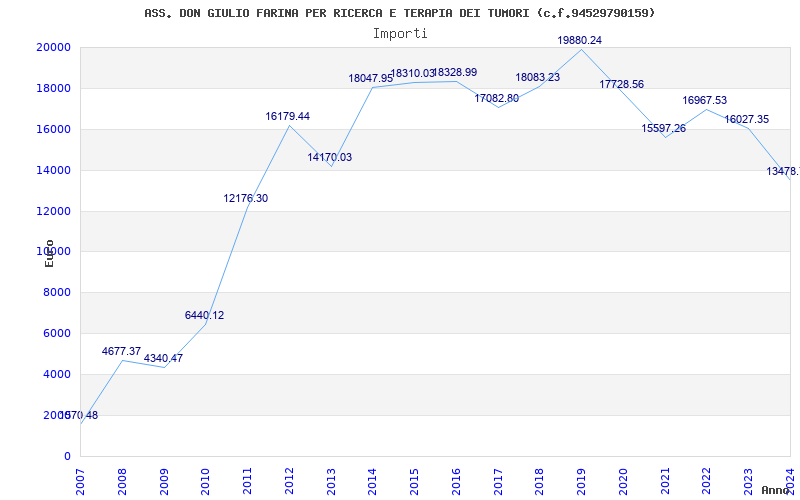The height and width of the screenshot is (500, 800).
Task: Select the 'Importi' subtitle
Action: click(400, 34)
